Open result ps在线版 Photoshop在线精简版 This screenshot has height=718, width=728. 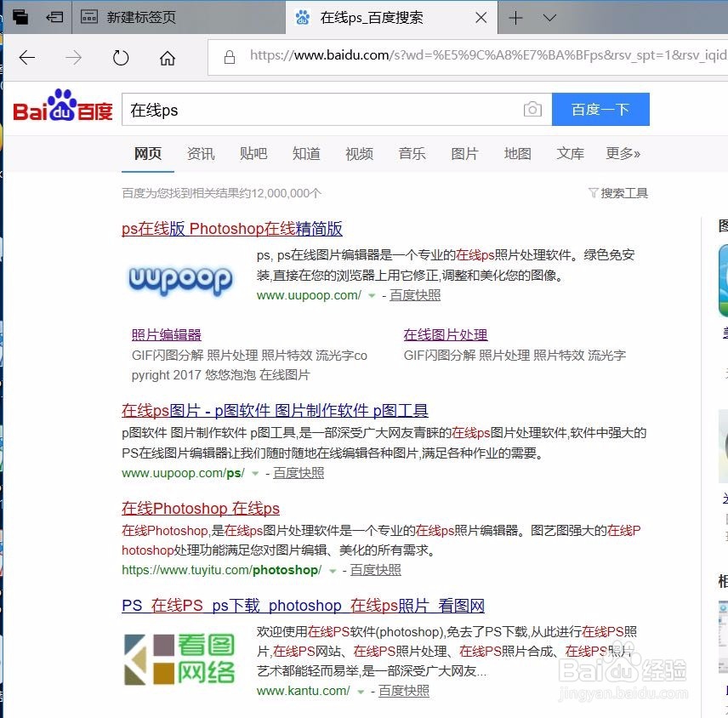(x=232, y=229)
